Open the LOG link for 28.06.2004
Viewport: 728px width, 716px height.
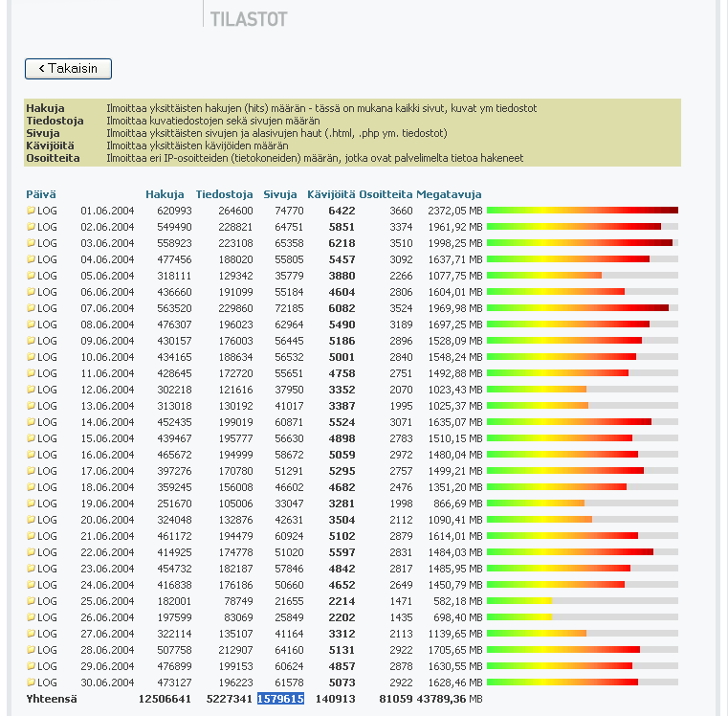47,650
